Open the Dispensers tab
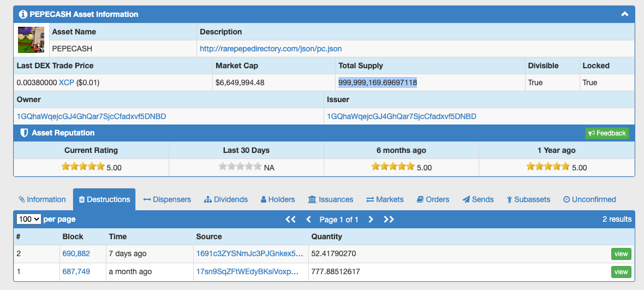The height and width of the screenshot is (290, 644). point(167,200)
